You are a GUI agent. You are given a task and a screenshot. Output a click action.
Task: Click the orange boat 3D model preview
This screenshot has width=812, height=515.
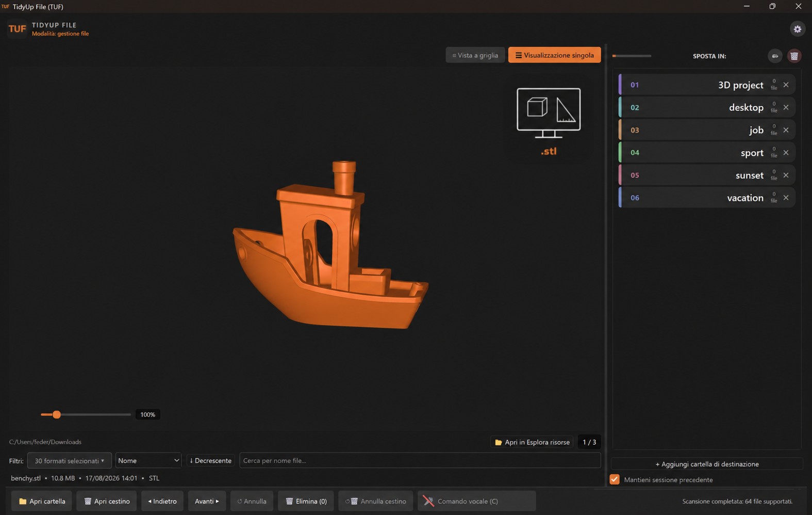click(x=330, y=246)
